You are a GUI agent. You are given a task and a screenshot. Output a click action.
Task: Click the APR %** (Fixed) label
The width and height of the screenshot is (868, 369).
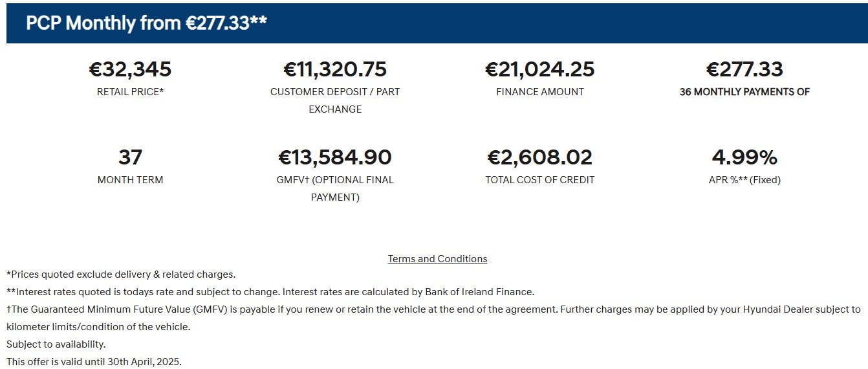tap(744, 180)
